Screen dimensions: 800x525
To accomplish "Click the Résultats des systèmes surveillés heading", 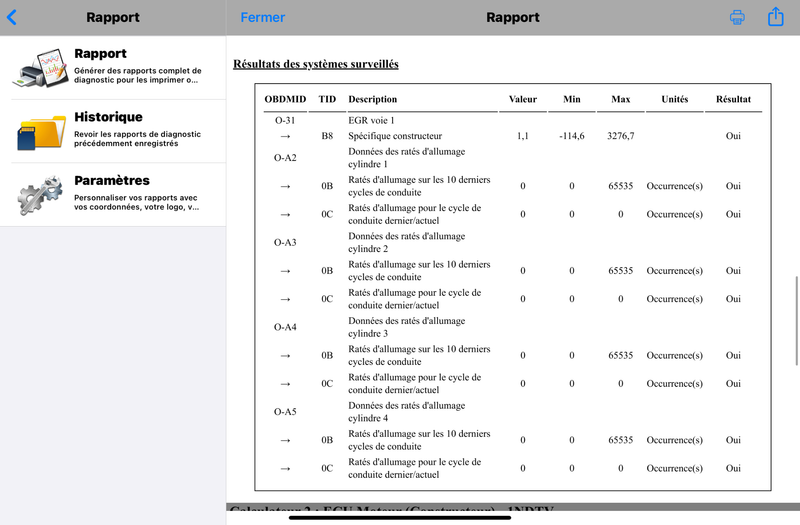I will (316, 64).
